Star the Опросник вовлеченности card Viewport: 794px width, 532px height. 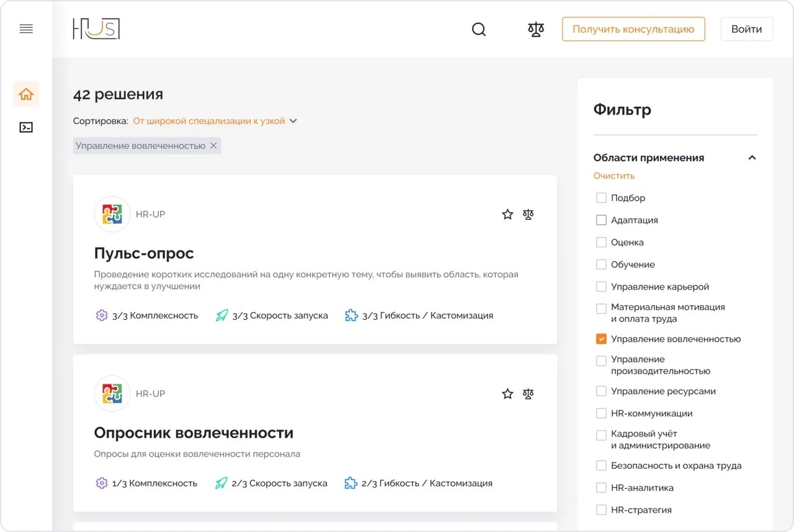(507, 394)
